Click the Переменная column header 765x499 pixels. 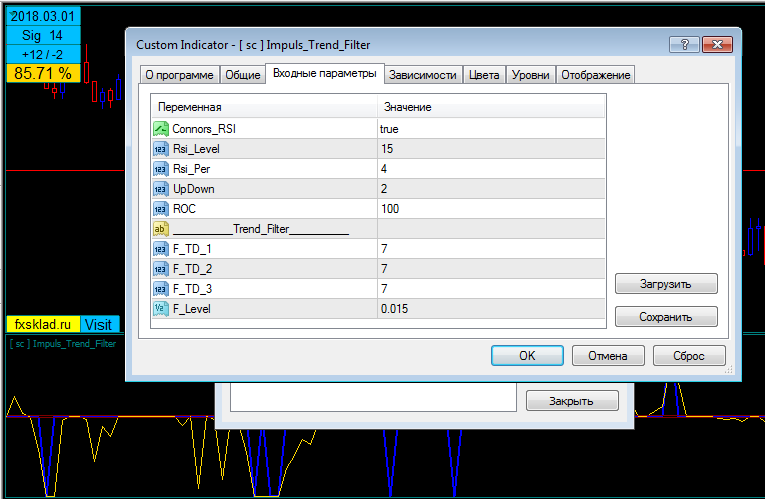pos(264,107)
